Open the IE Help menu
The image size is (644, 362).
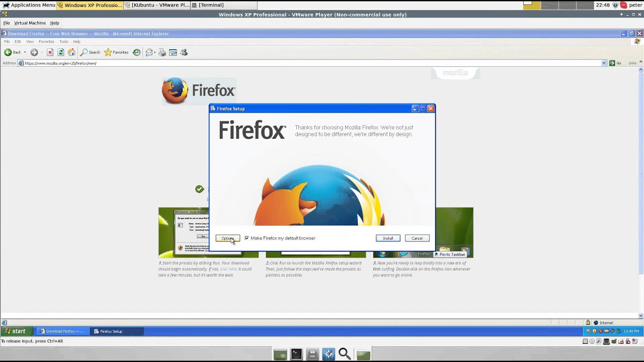[76, 42]
